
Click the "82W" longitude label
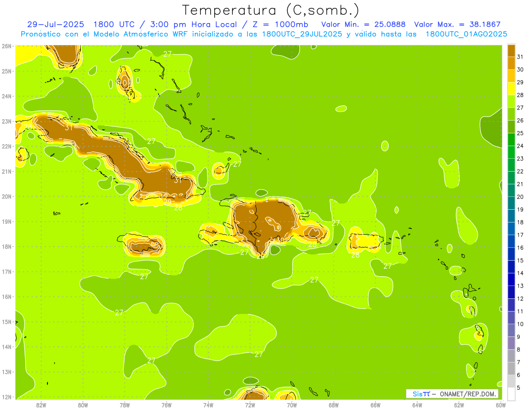point(41,405)
